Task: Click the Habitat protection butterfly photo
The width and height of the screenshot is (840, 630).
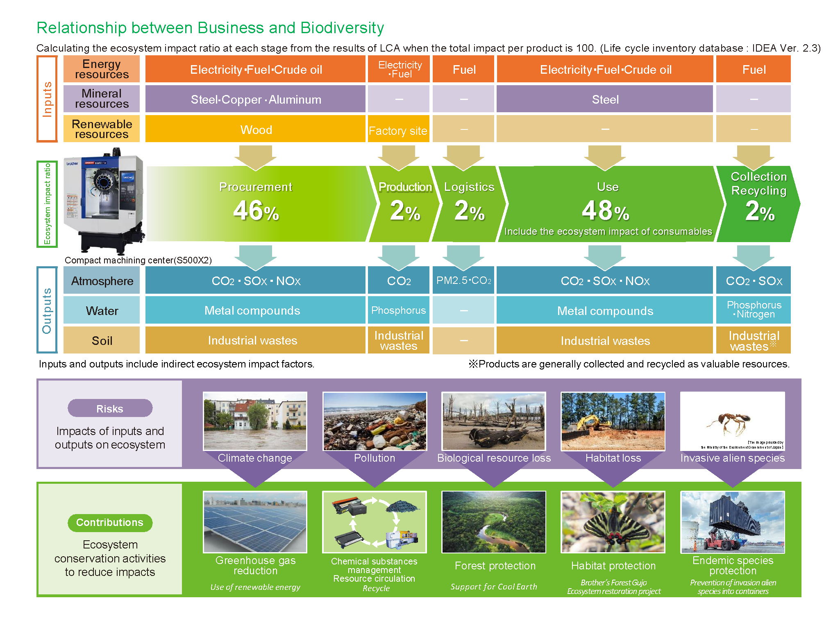Action: click(x=613, y=522)
